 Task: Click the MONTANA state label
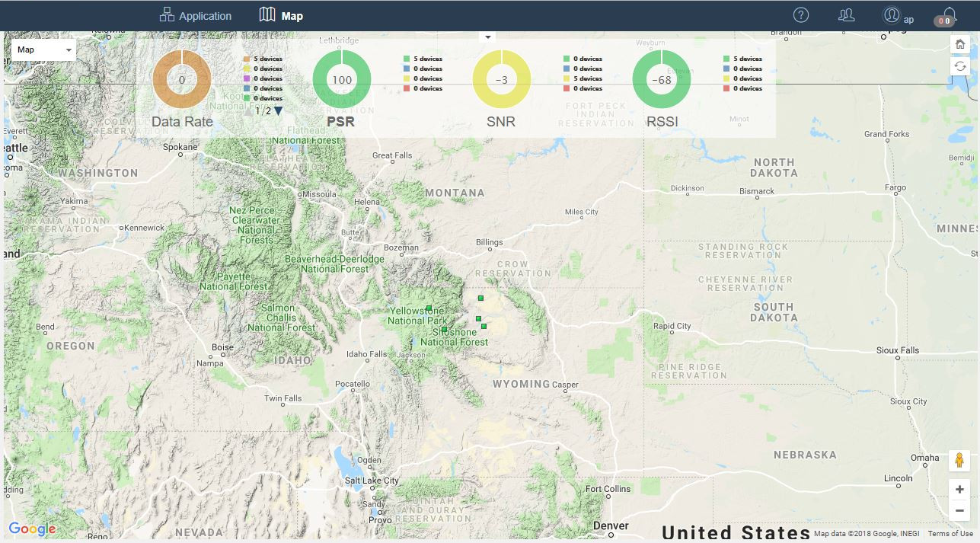(455, 193)
